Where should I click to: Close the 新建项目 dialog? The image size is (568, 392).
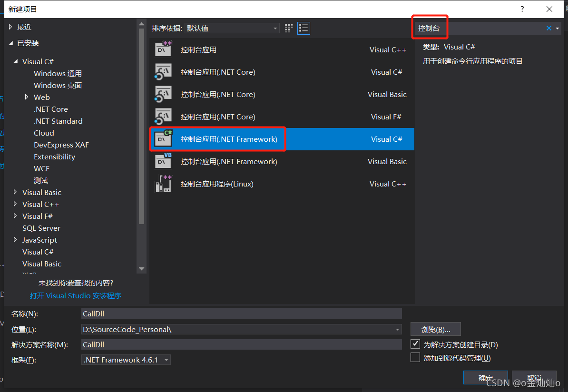(549, 9)
